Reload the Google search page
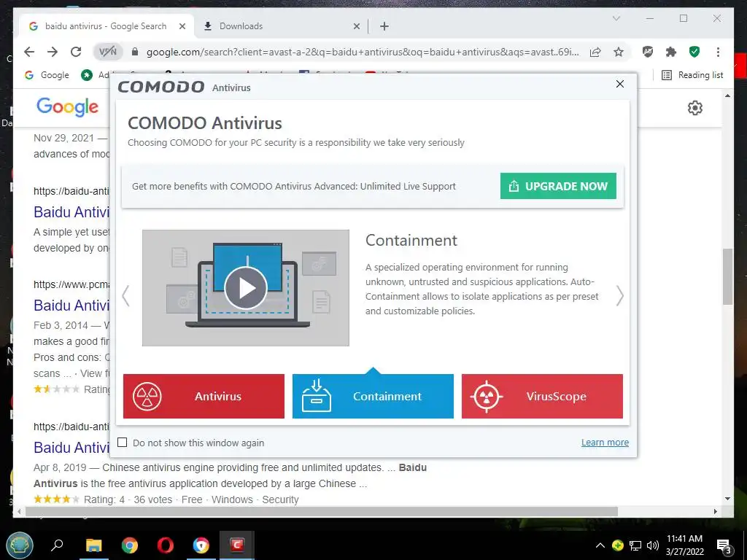 [76, 52]
